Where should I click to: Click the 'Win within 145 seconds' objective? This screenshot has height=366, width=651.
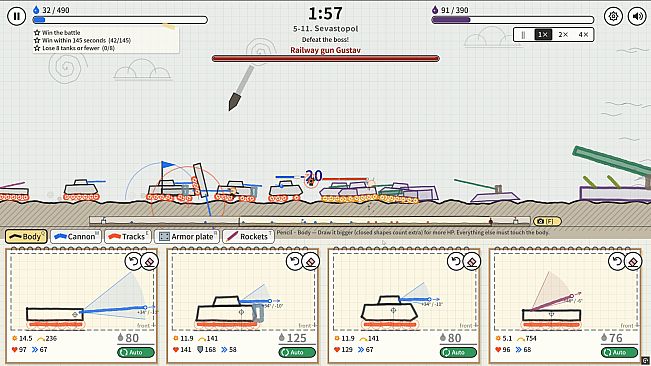[82, 40]
